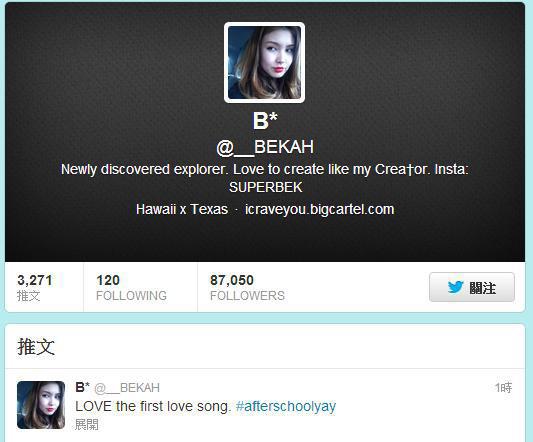Select the 推文 section heading
533x442 pixels.
pyautogui.click(x=36, y=346)
